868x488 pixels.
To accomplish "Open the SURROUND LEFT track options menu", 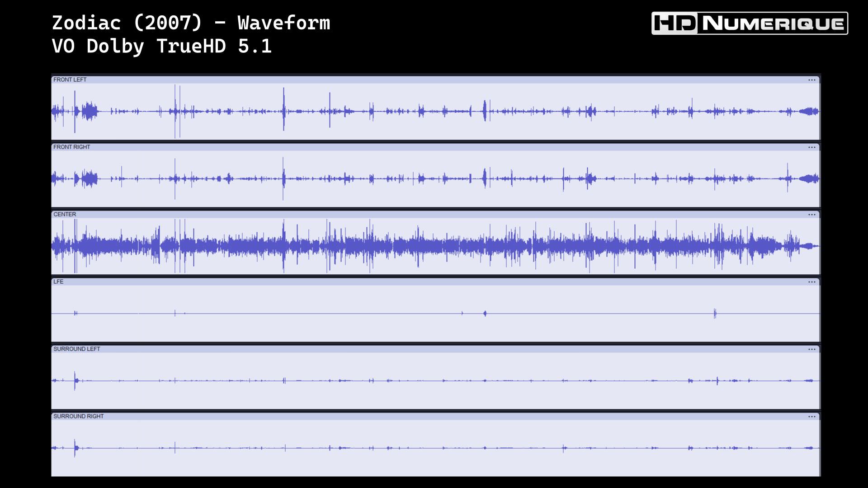I will (812, 349).
